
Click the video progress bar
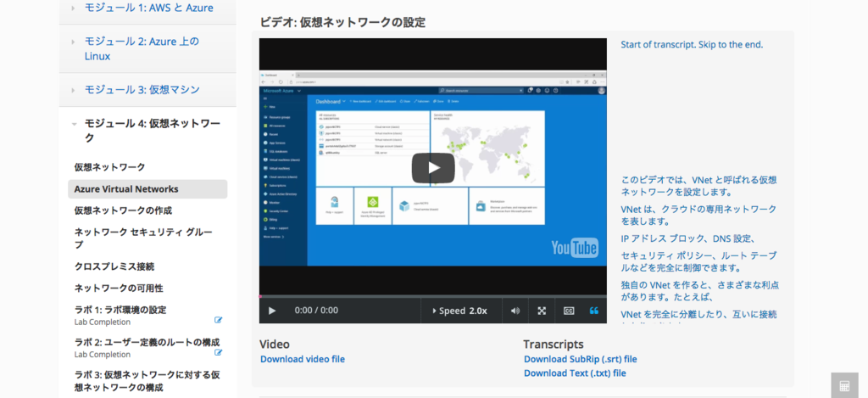[x=433, y=296]
